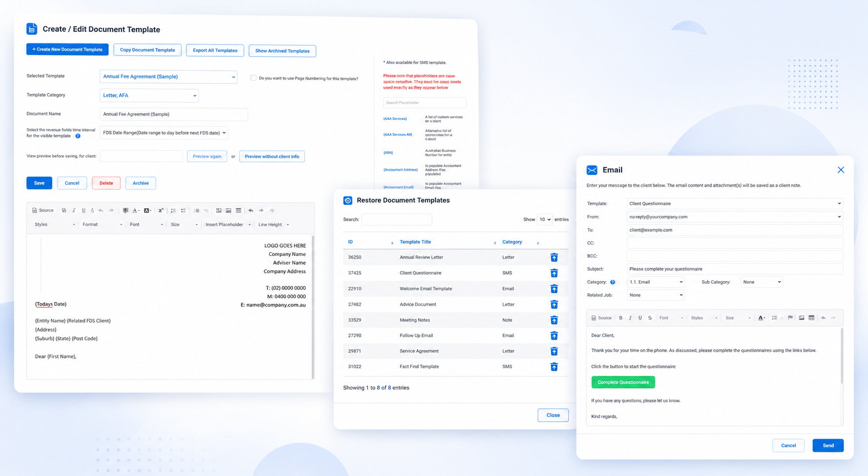Open text color picker in Email editor
The height and width of the screenshot is (476, 868).
coord(761,318)
